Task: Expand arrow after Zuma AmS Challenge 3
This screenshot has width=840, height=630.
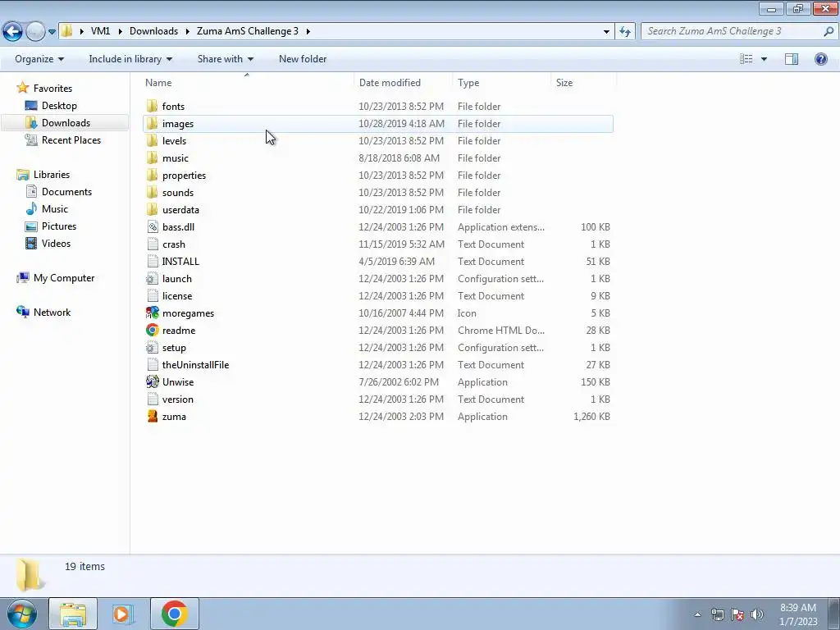Action: click(x=308, y=32)
